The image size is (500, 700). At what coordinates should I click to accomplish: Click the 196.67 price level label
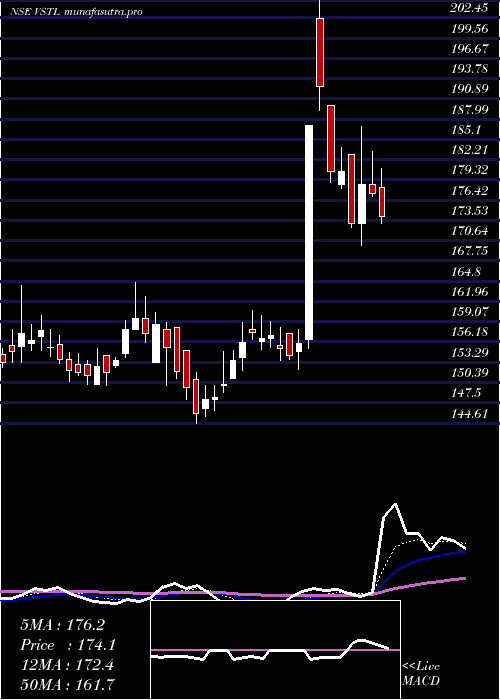click(468, 49)
